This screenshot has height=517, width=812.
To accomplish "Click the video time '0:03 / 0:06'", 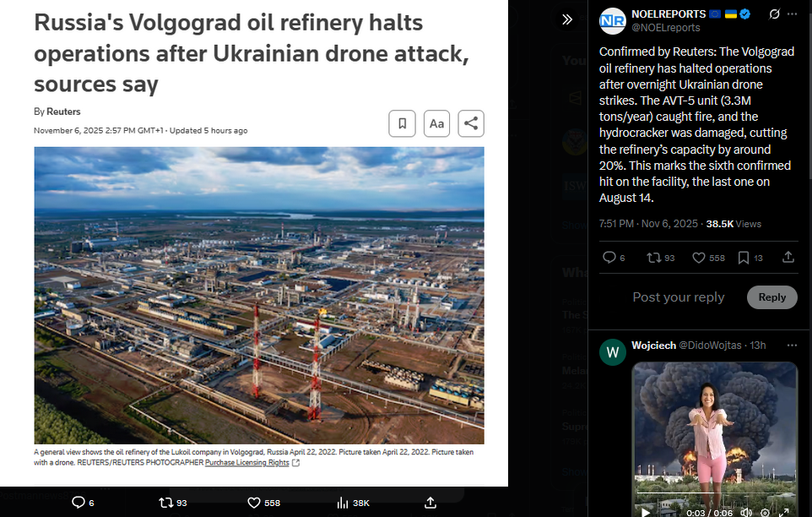I will (x=710, y=513).
